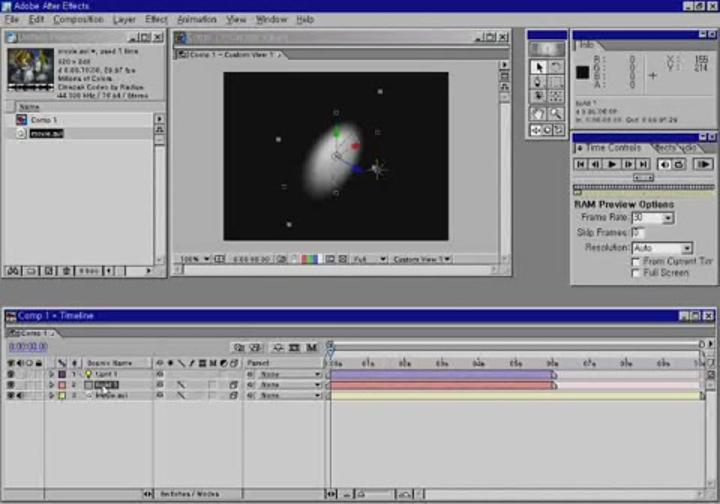720x504 pixels.
Task: Select the Pen tool
Action: coord(539,82)
